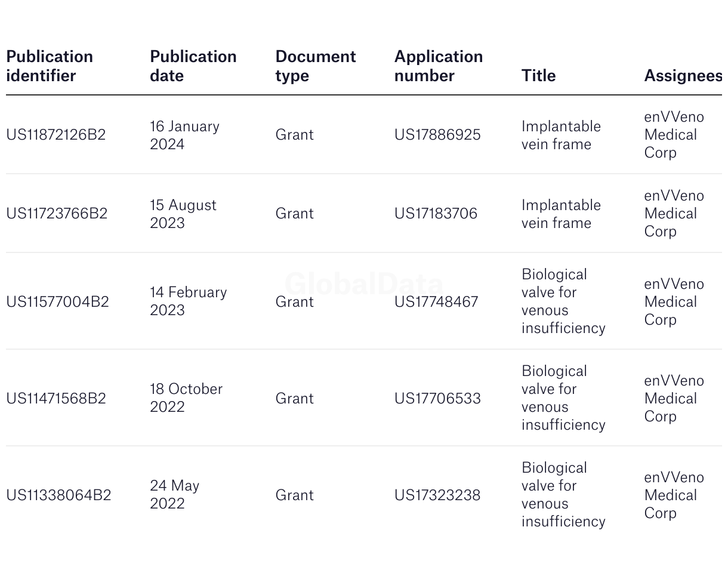Select publication identifier US11577004B2

57,302
